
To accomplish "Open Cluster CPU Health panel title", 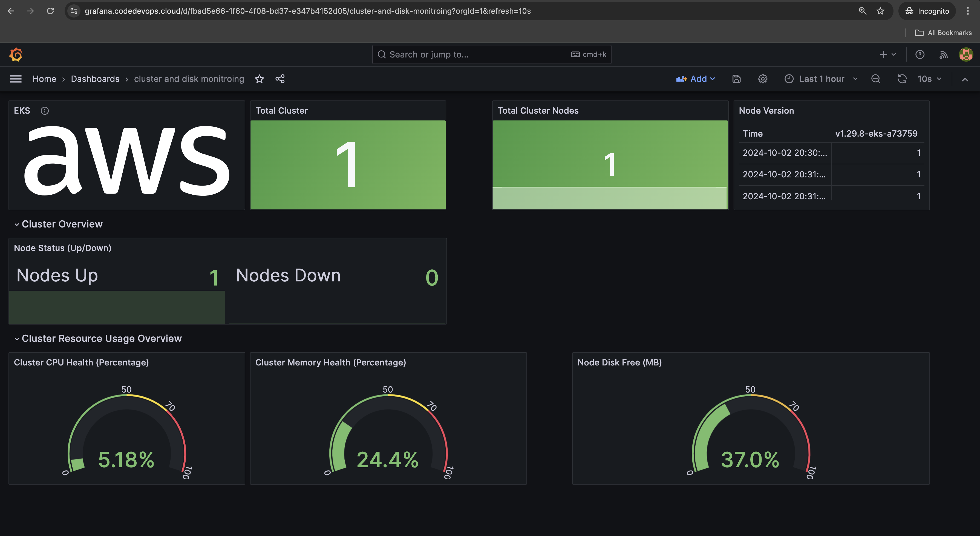I will [x=81, y=362].
